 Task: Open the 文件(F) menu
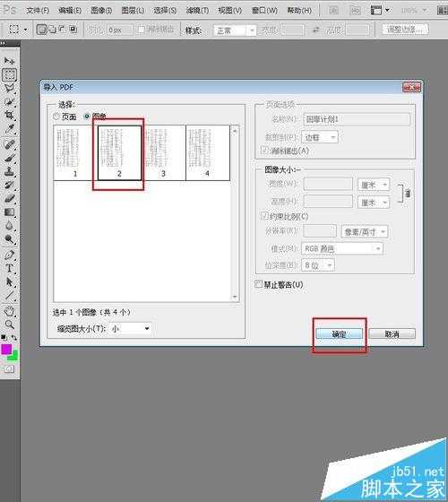click(x=38, y=11)
